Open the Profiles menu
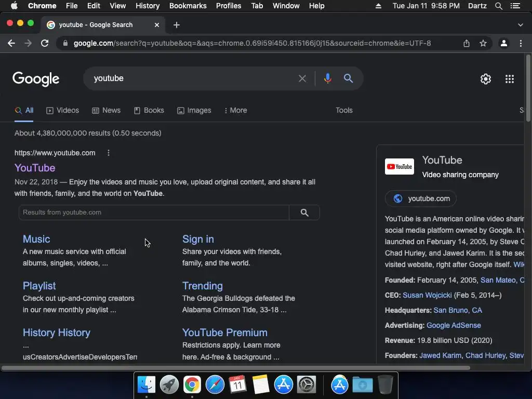532x399 pixels. (229, 6)
